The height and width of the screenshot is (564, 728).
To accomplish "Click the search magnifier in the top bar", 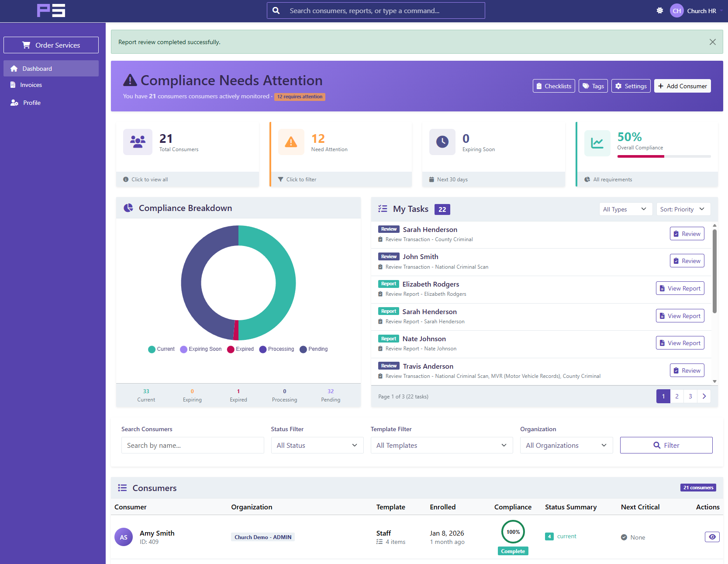I will [x=276, y=10].
